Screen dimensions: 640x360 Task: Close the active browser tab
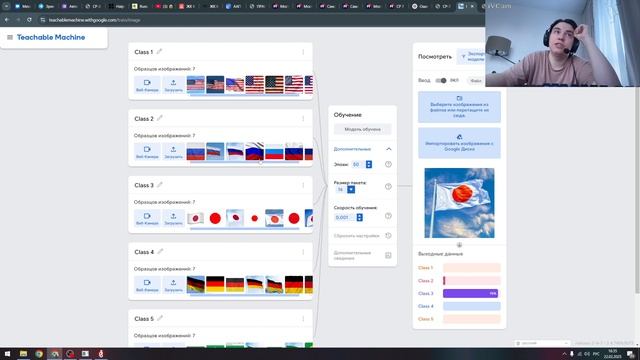click(472, 6)
